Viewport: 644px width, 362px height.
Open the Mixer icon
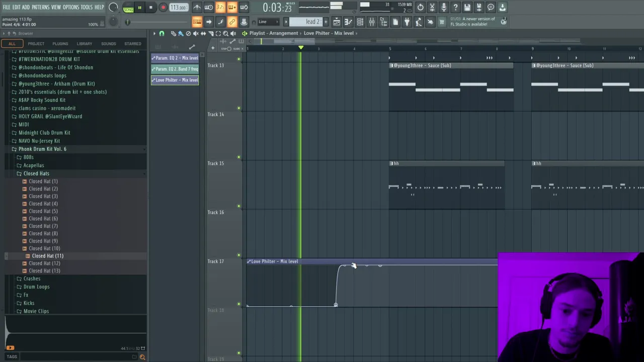click(371, 22)
